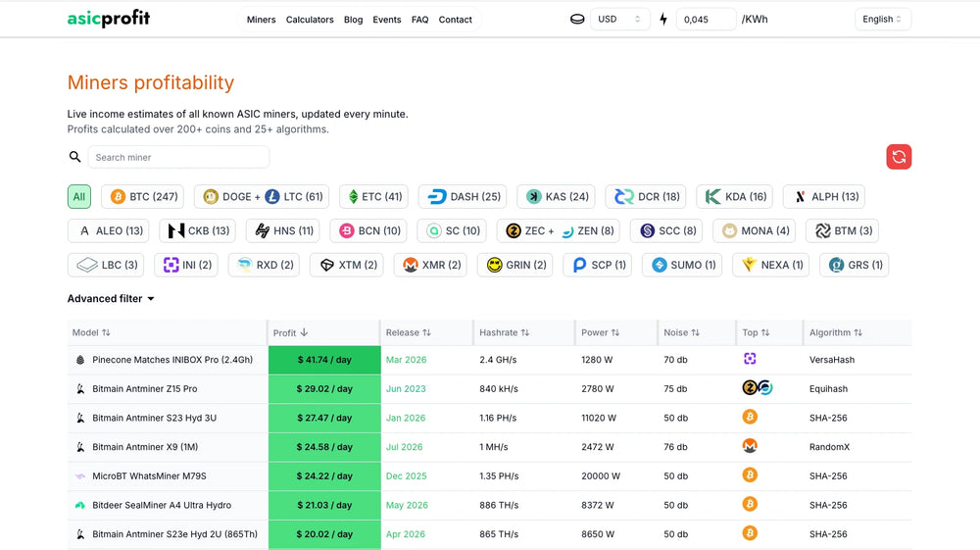Image resolution: width=980 pixels, height=550 pixels.
Task: Click the lightning bolt electricity icon
Action: [663, 19]
